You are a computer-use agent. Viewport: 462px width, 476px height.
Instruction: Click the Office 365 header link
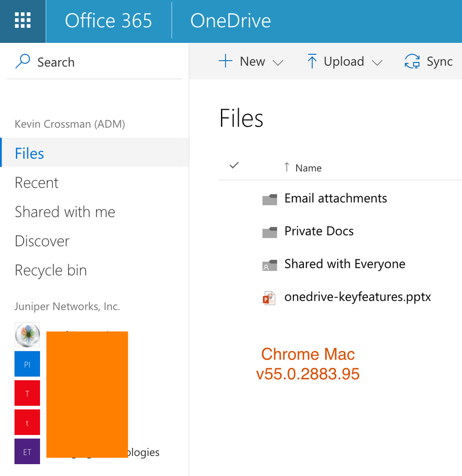point(109,20)
